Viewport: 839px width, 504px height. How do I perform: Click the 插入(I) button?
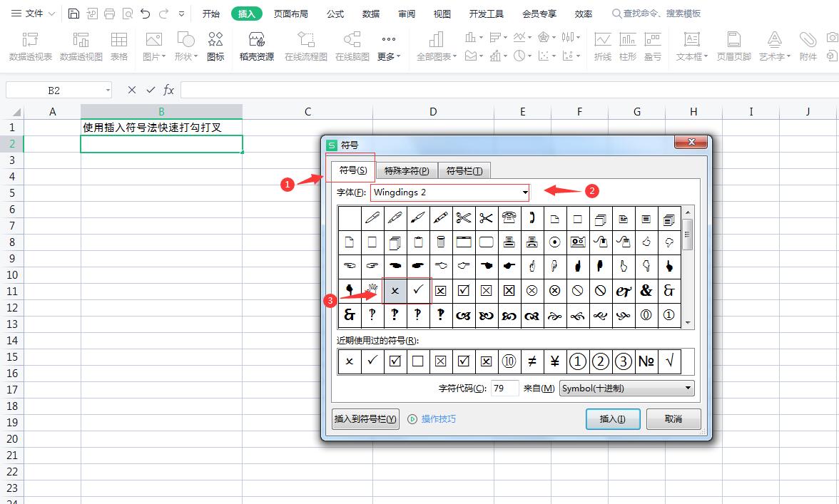click(x=613, y=419)
